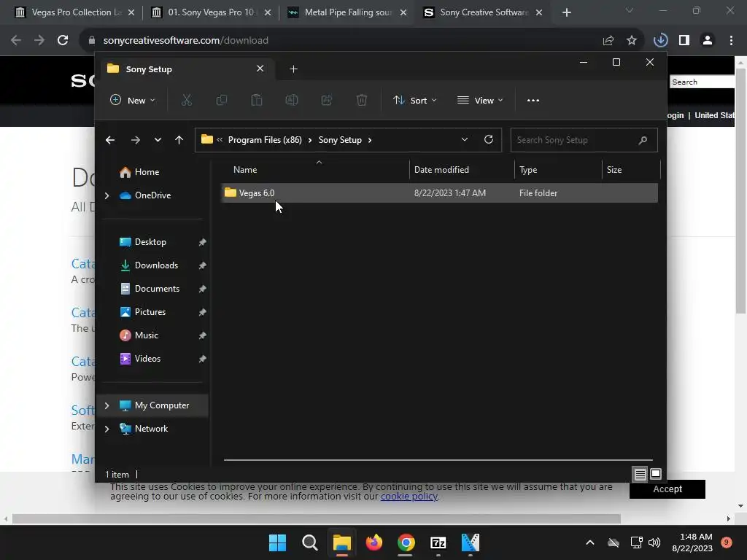Click the Rename icon in Explorer toolbar
747x560 pixels.
pos(292,100)
